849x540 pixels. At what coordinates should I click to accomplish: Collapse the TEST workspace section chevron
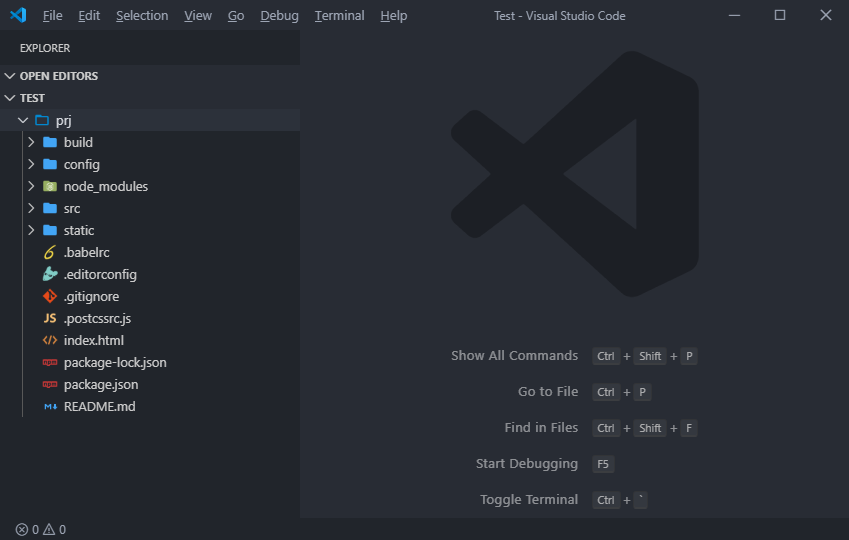click(x=10, y=98)
